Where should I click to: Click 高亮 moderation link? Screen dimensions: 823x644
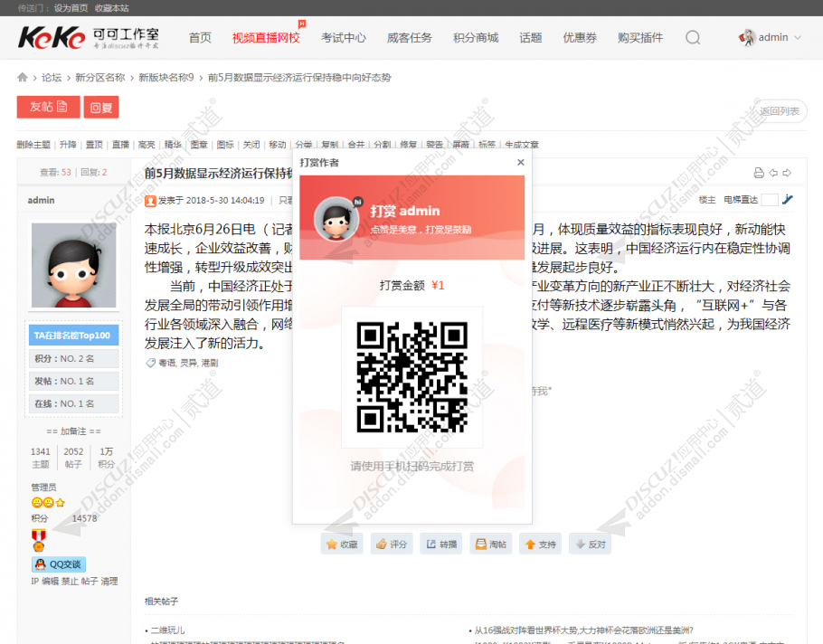147,145
